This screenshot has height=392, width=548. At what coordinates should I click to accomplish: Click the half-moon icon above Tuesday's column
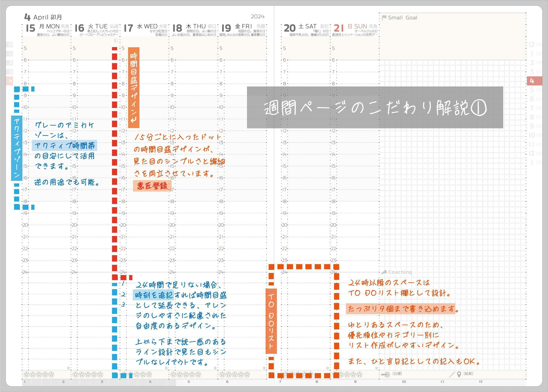116,41
